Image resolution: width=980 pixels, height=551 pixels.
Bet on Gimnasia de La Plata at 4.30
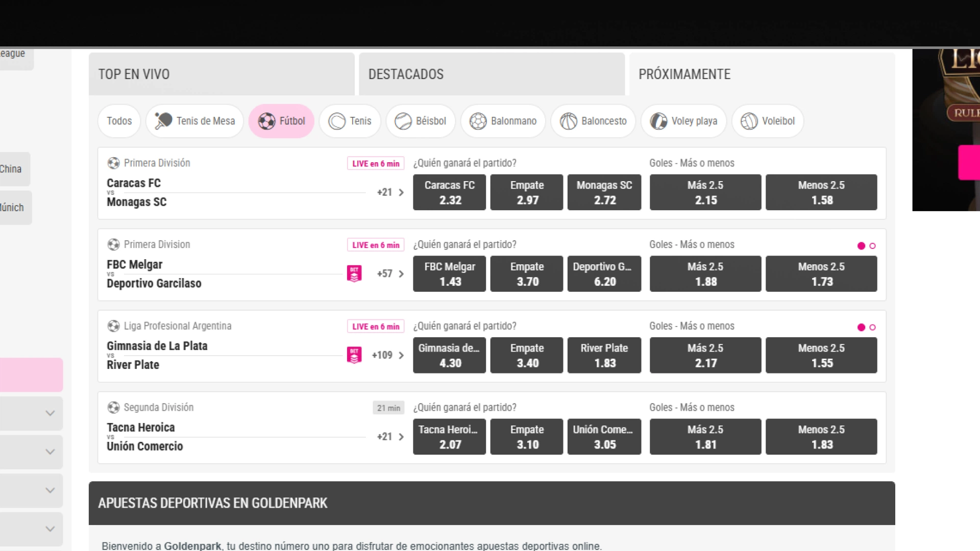[449, 355]
